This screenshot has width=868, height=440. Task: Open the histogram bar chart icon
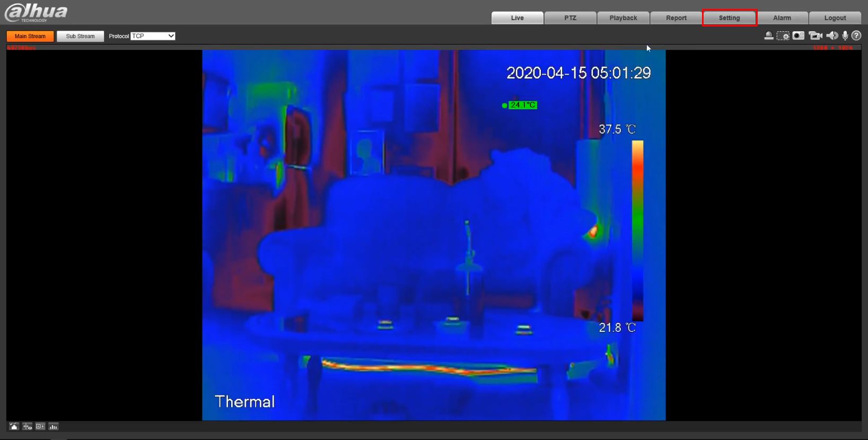(54, 426)
